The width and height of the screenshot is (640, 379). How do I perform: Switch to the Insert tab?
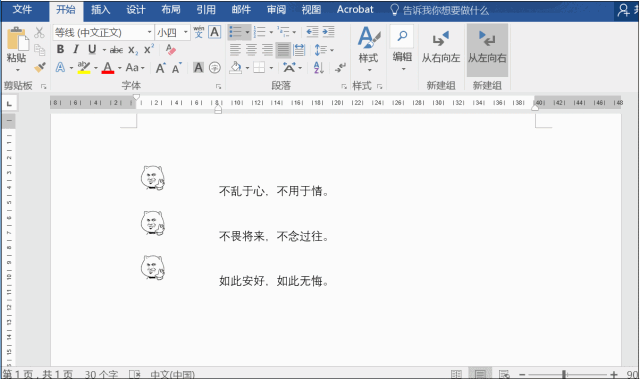[101, 9]
